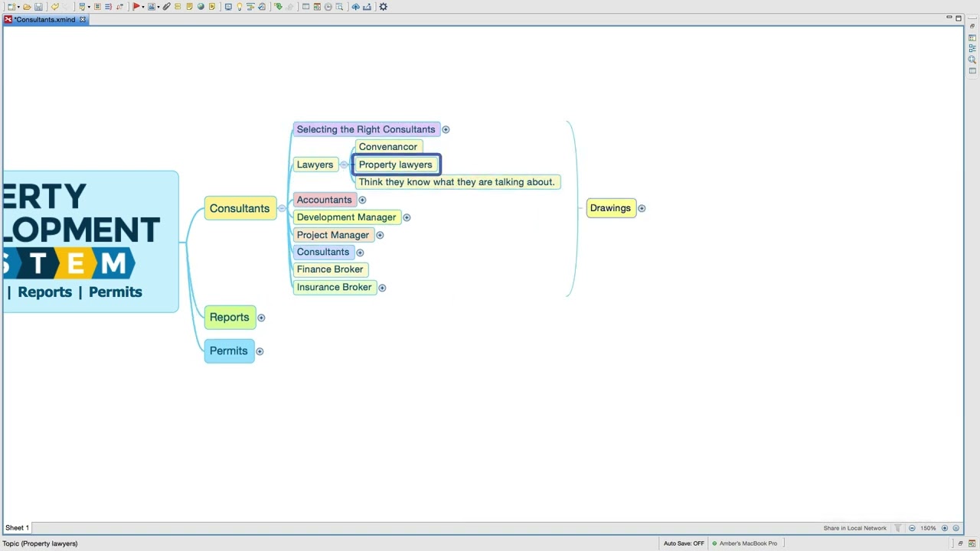Click the Presentation mode screen icon
Image resolution: width=980 pixels, height=551 pixels.
229,7
